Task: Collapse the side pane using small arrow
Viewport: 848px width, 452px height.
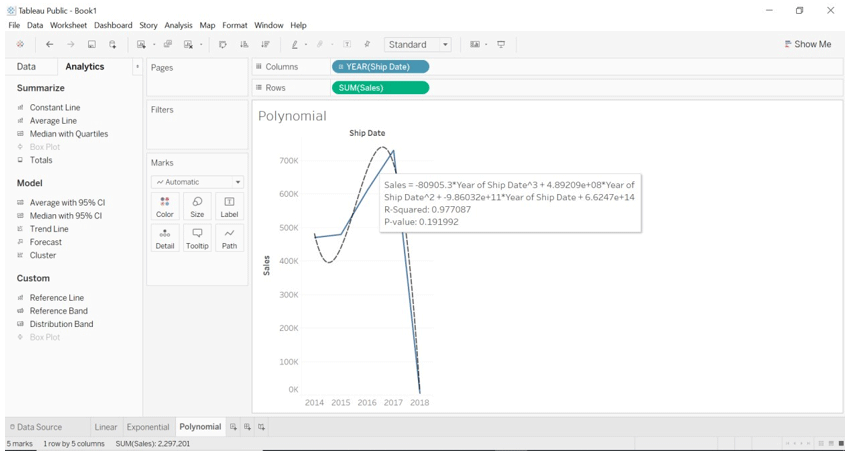Action: coord(137,67)
